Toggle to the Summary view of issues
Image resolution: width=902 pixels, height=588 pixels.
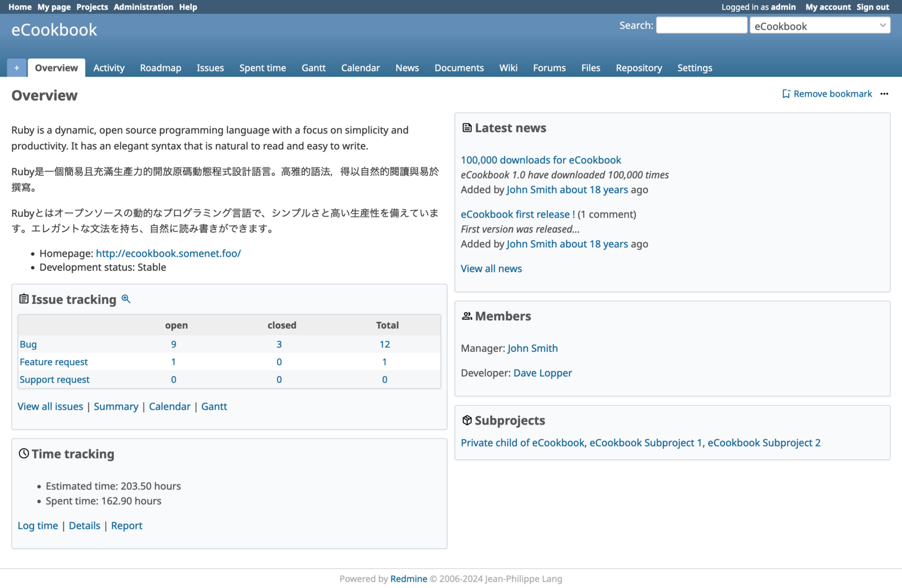tap(116, 406)
